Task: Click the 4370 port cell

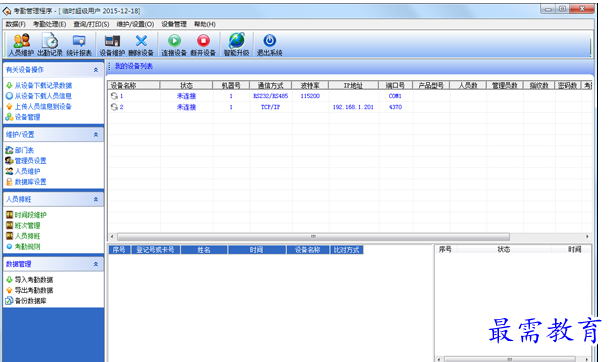Action: (395, 107)
